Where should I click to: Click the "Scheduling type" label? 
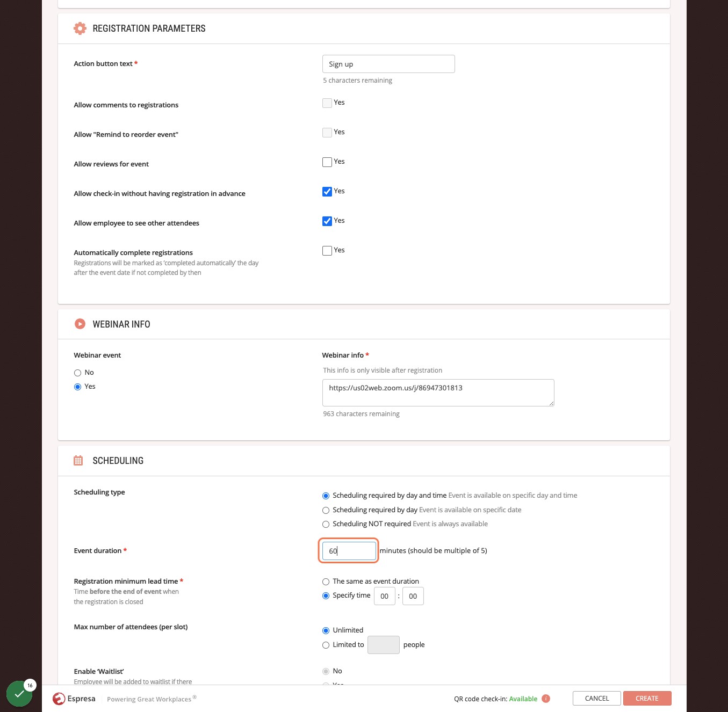[x=99, y=492]
